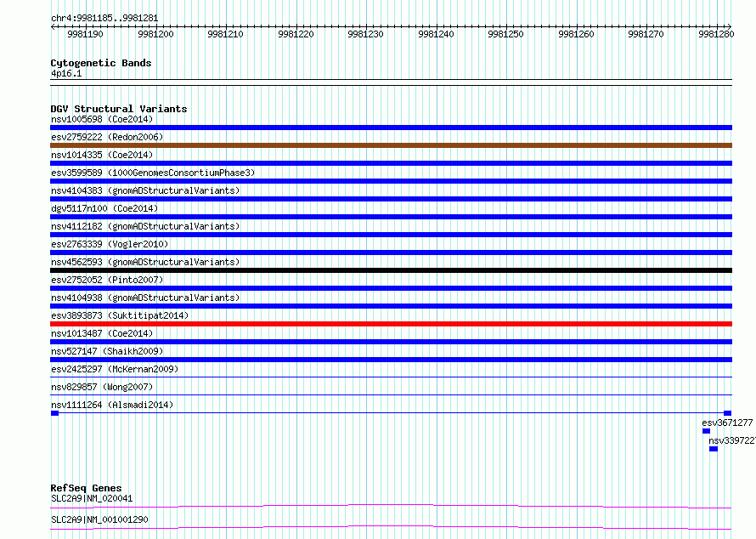Select the blue bar under esv2752052
The image size is (756, 539).
(391, 288)
